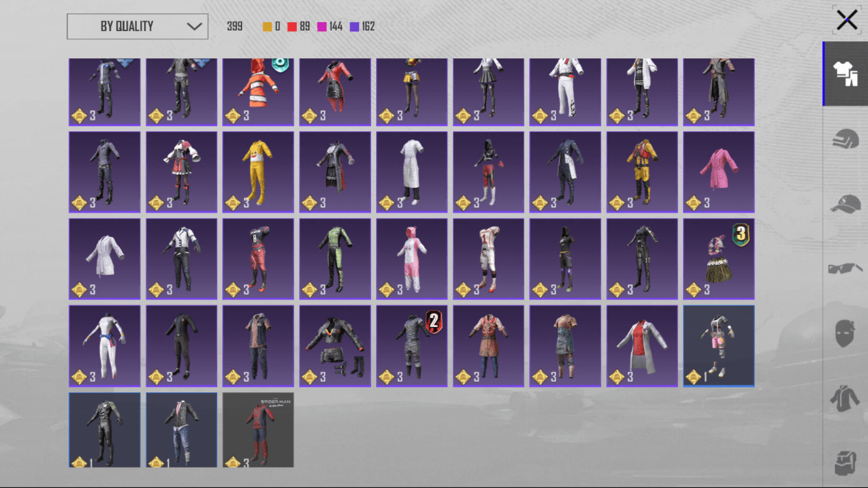Viewport: 868px width, 488px height.
Task: Select the pink and white bunny onesie
Action: (x=412, y=259)
